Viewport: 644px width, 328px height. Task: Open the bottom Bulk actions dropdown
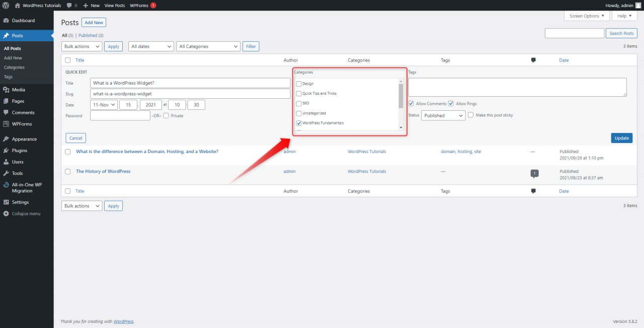click(82, 206)
